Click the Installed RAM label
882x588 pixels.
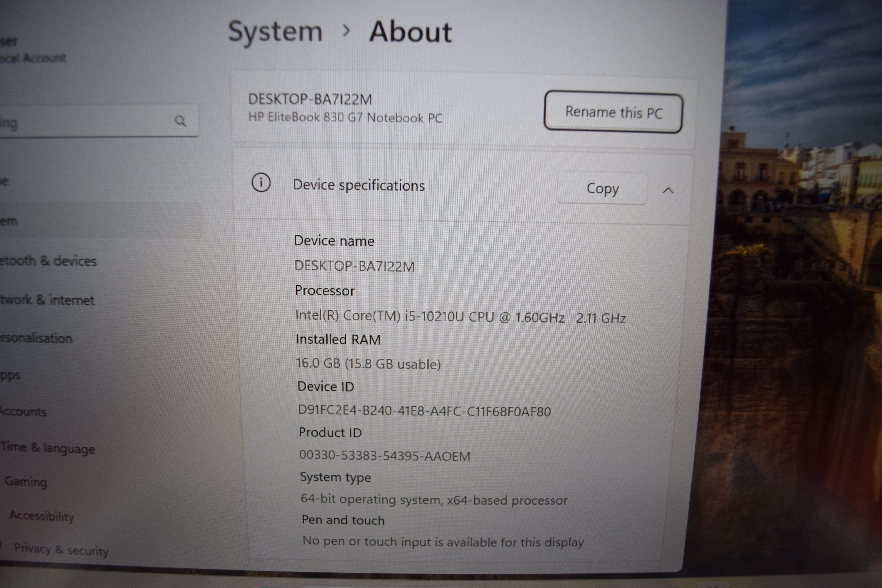pos(338,339)
